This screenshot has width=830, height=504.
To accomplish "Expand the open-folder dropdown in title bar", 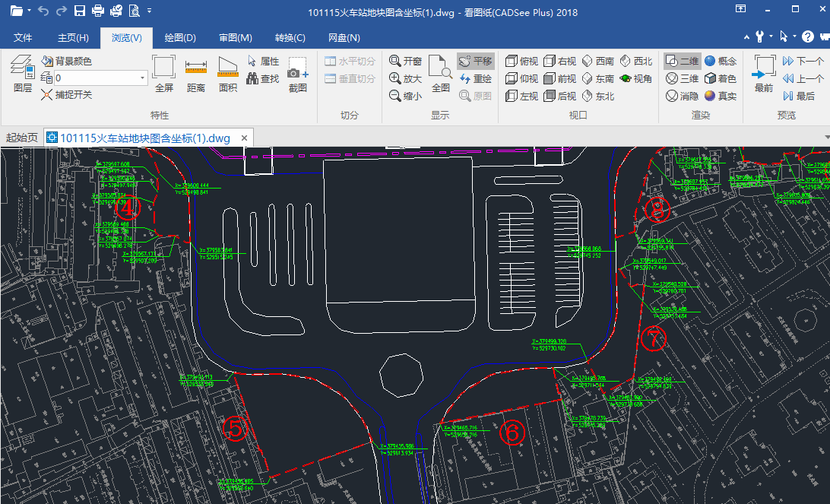I will pyautogui.click(x=29, y=11).
